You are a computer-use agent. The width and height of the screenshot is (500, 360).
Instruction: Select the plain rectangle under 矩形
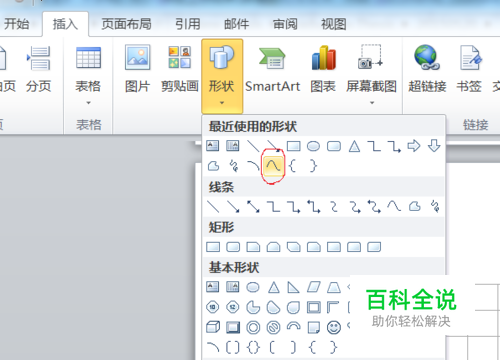(x=213, y=247)
